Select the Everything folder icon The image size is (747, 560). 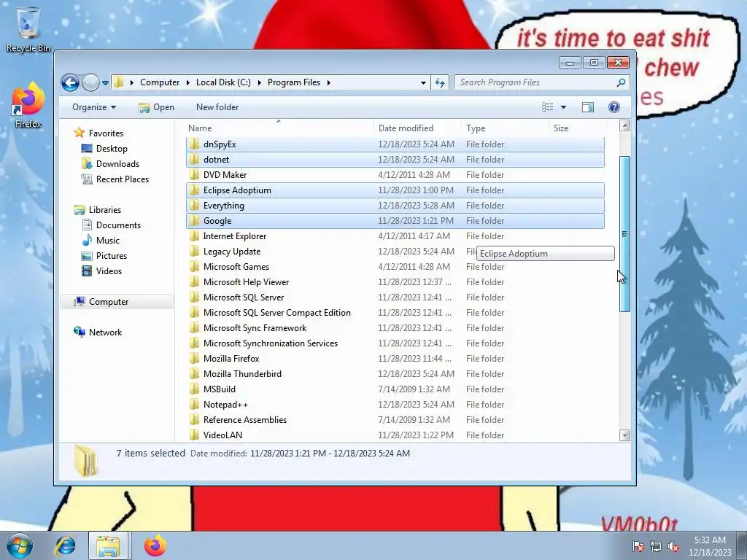click(x=194, y=205)
